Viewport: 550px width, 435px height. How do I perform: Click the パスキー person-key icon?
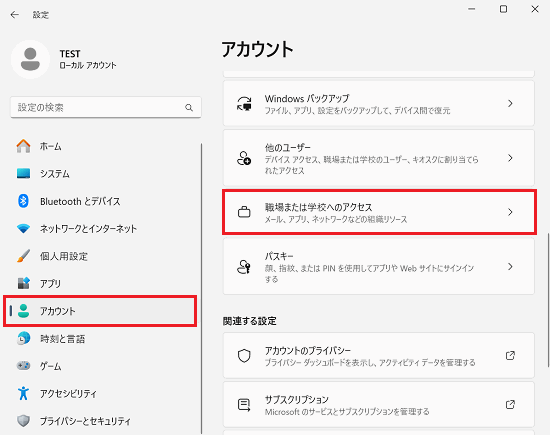pyautogui.click(x=244, y=267)
